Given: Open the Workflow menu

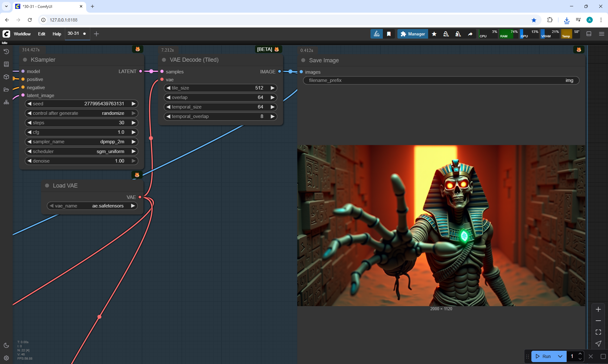Looking at the screenshot, I should point(22,34).
